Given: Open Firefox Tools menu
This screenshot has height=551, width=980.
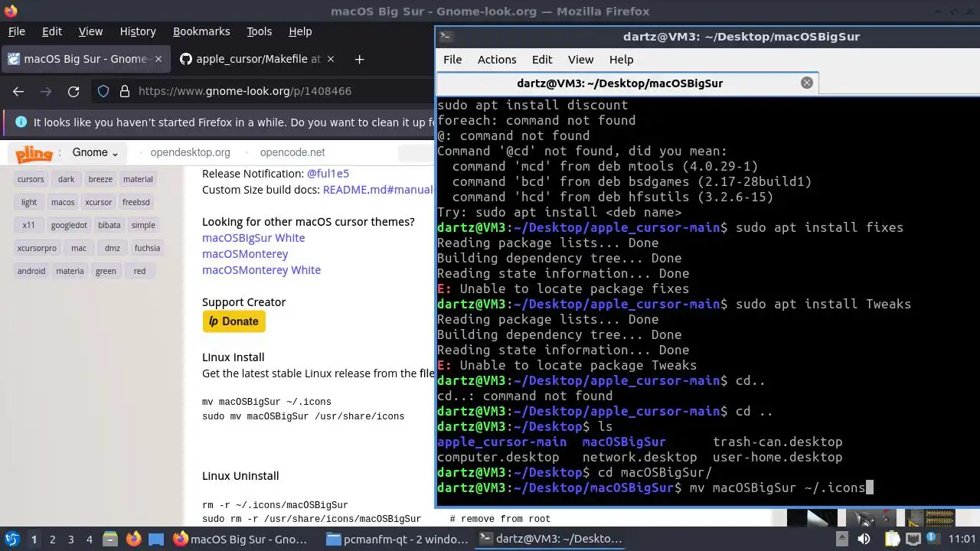Looking at the screenshot, I should pyautogui.click(x=260, y=31).
